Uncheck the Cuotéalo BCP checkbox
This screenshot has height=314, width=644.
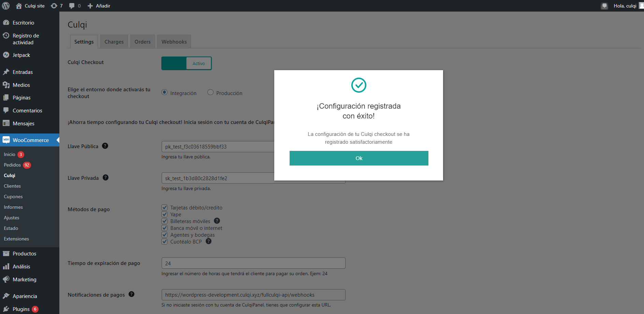coord(164,241)
